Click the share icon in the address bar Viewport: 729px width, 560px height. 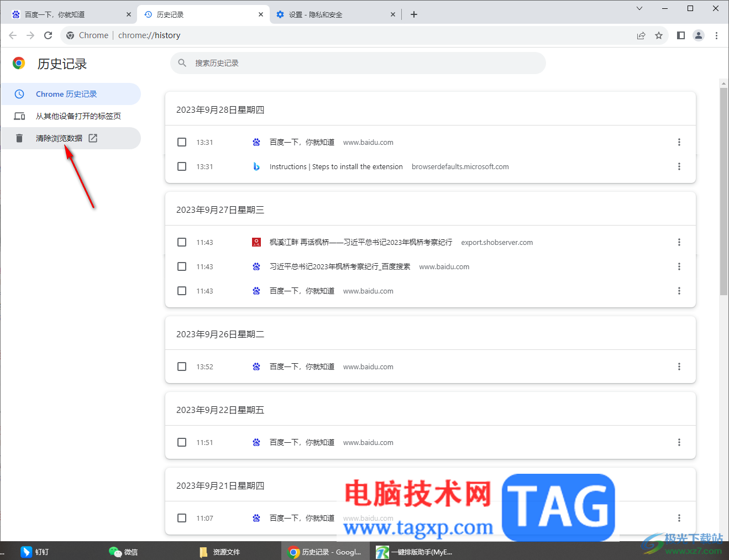(641, 35)
